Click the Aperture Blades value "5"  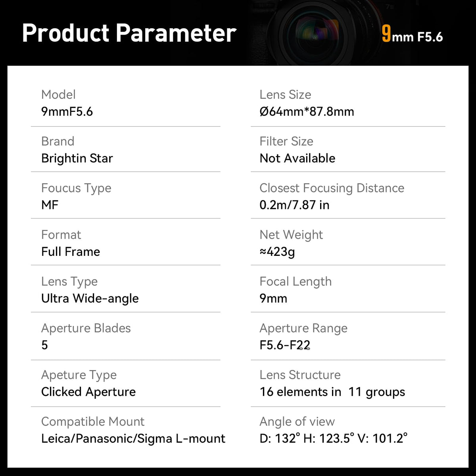click(44, 345)
